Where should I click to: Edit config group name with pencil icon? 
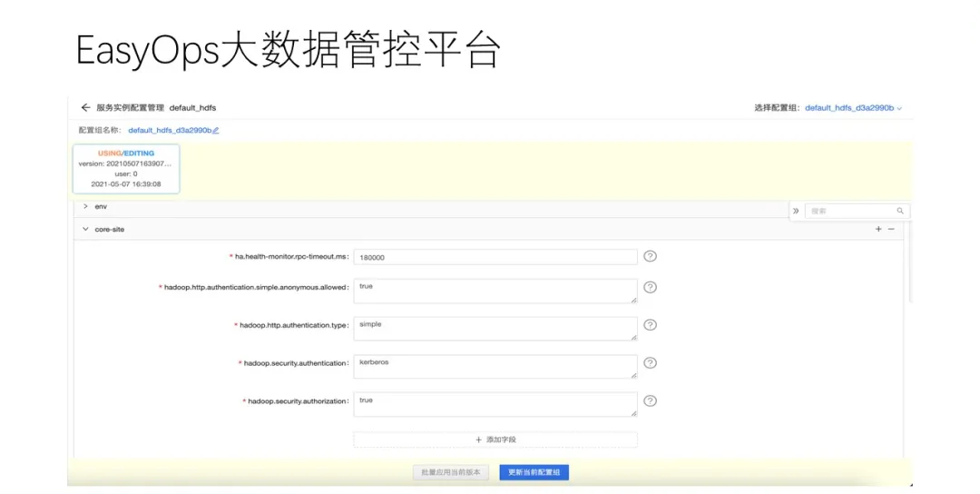(x=216, y=131)
